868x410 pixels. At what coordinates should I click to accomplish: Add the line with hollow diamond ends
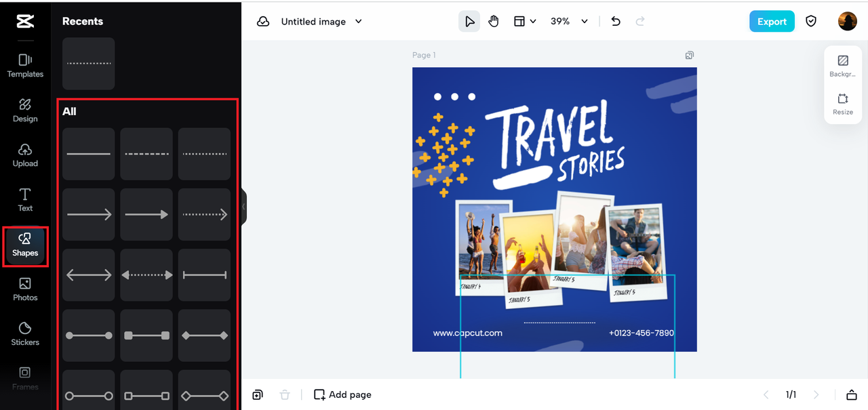pyautogui.click(x=204, y=390)
